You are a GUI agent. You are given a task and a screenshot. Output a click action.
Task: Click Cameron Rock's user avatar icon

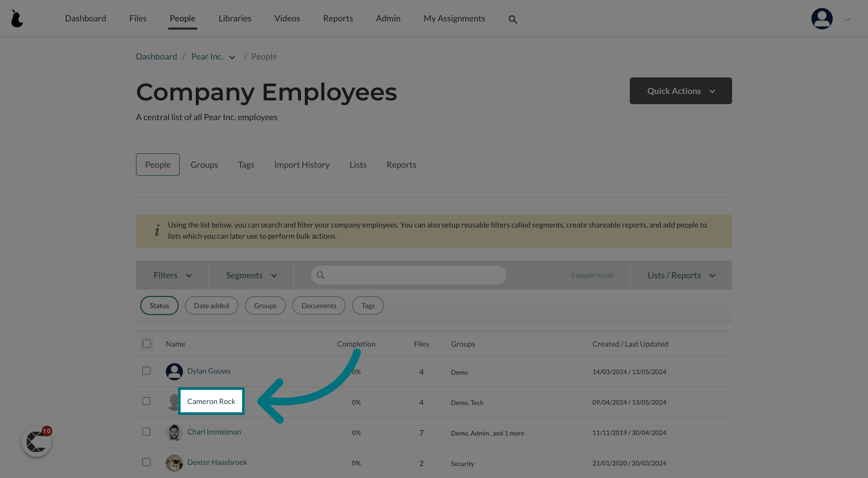point(173,401)
